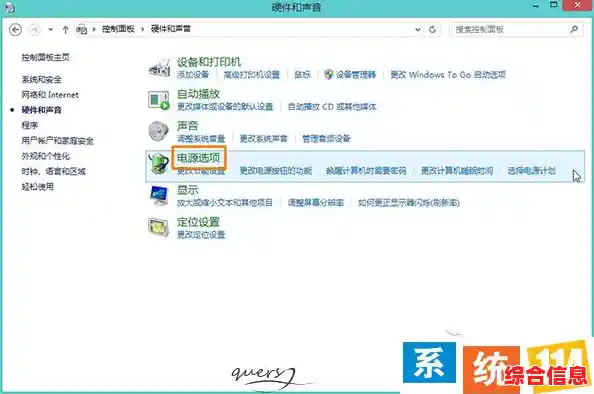
Task: Click the control panel icon in address bar
Action: point(81,29)
